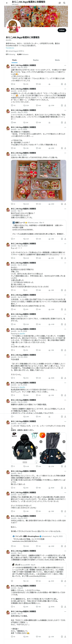Share the Oct 11, 2024 post
The height and width of the screenshot is (644, 72).
65,290
